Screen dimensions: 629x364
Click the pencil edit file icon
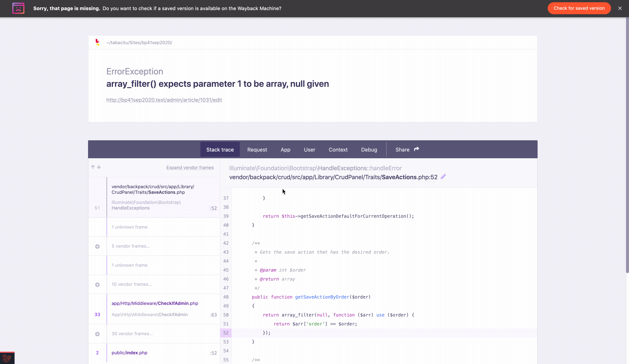(x=443, y=177)
